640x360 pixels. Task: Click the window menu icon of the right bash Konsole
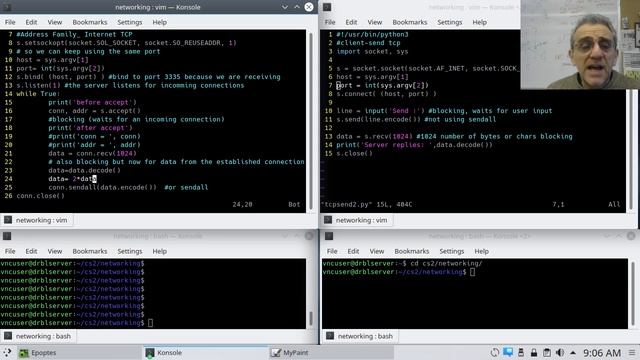(329, 236)
